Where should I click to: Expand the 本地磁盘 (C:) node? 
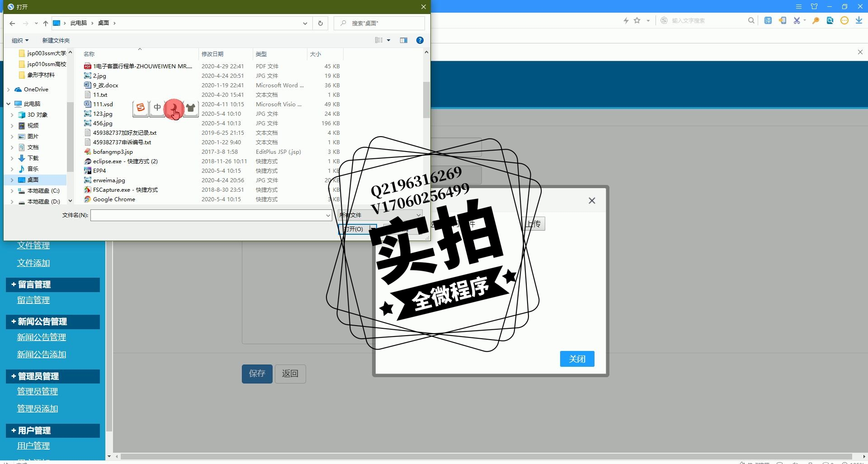pyautogui.click(x=12, y=191)
